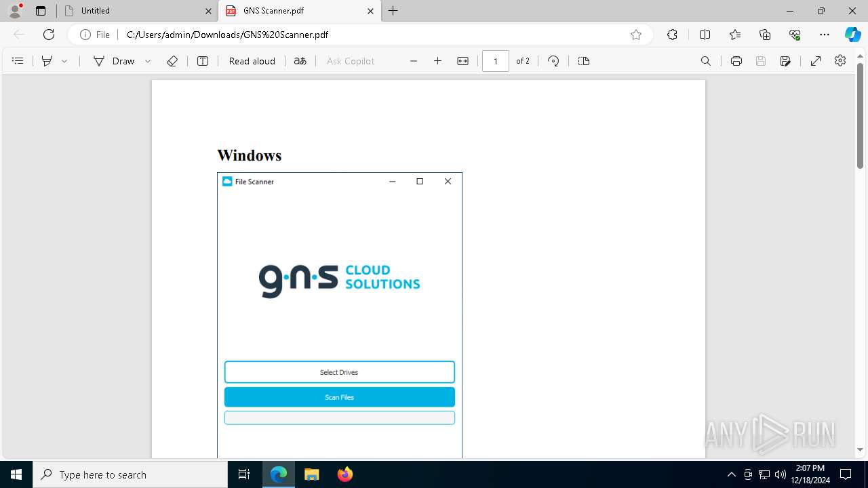
Task: Open Settings and more ellipsis menu
Action: 825,35
